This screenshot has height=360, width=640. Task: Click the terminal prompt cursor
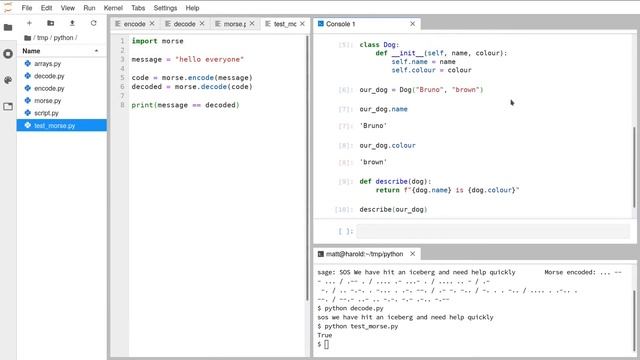point(327,344)
